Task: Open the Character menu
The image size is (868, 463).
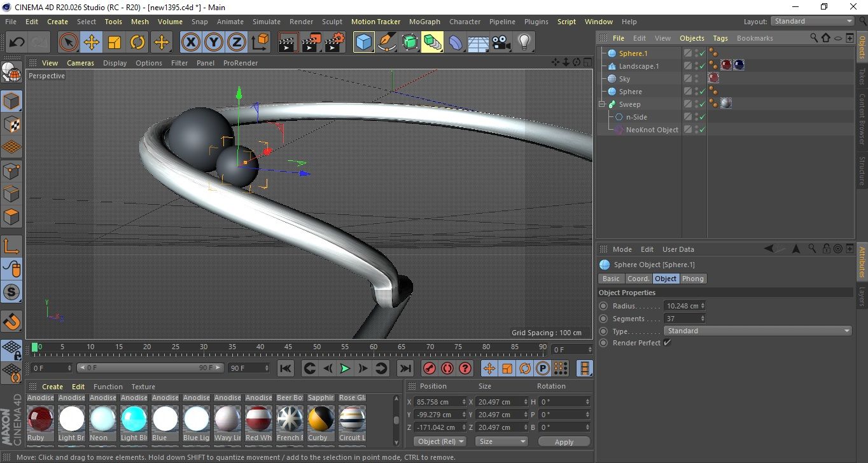Action: [x=465, y=22]
